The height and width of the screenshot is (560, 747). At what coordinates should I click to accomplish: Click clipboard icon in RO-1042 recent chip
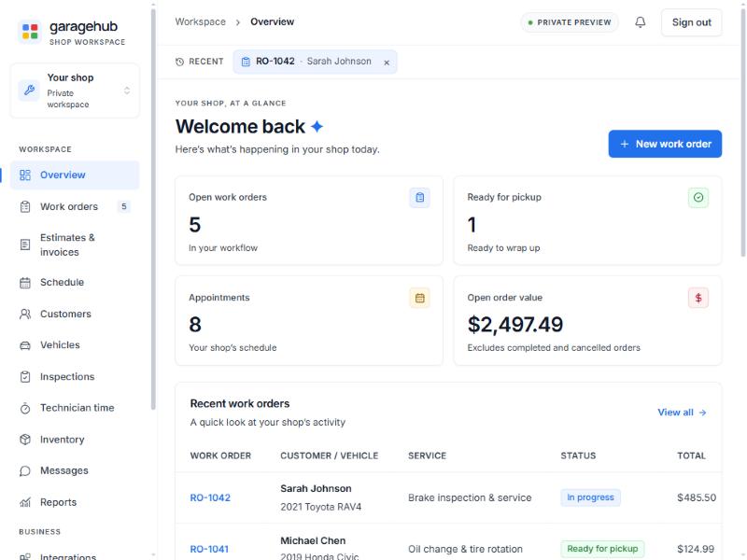tap(246, 62)
